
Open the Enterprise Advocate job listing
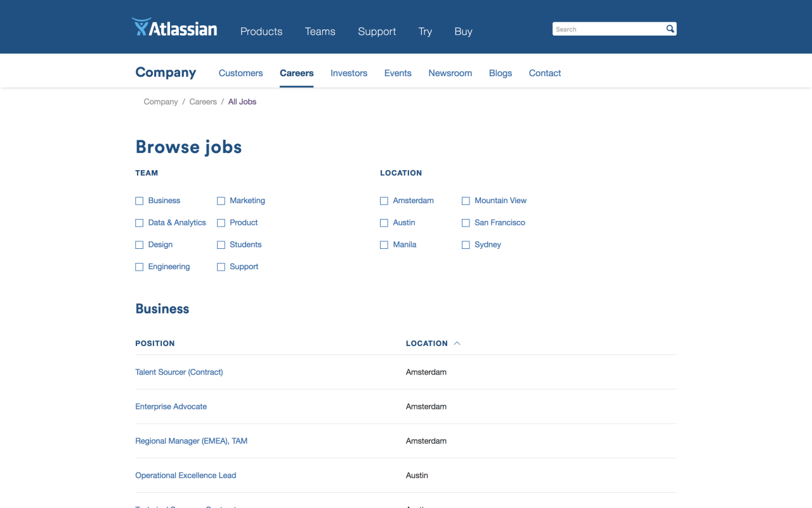pyautogui.click(x=171, y=406)
